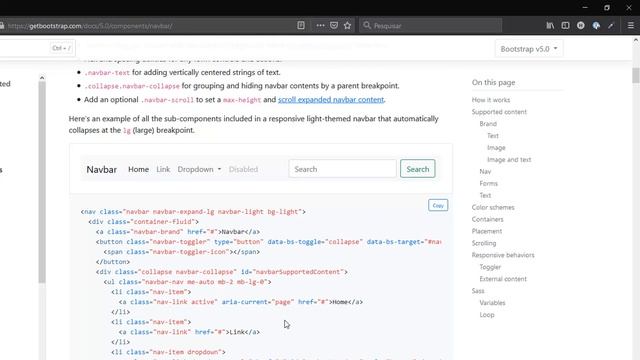Bookmark this page with star icon
The image size is (640, 360).
(x=347, y=25)
